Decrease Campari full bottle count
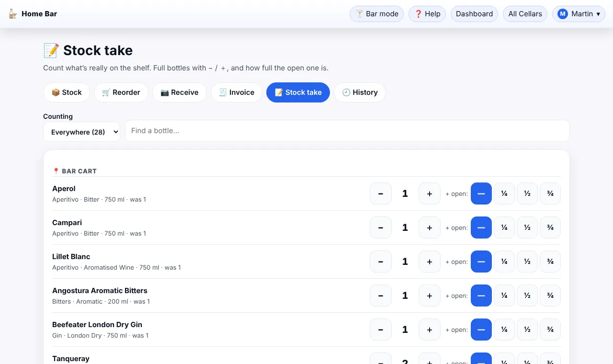 pos(381,227)
